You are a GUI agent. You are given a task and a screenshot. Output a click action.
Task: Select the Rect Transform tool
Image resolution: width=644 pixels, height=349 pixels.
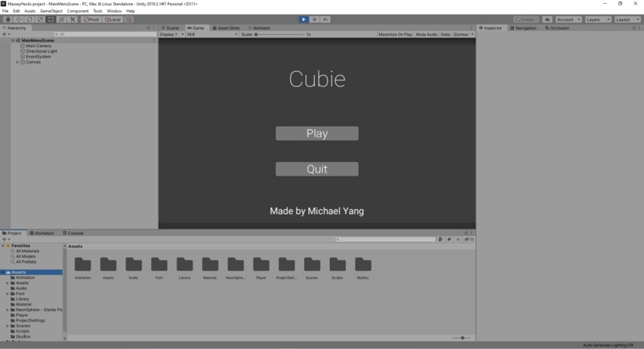[50, 19]
